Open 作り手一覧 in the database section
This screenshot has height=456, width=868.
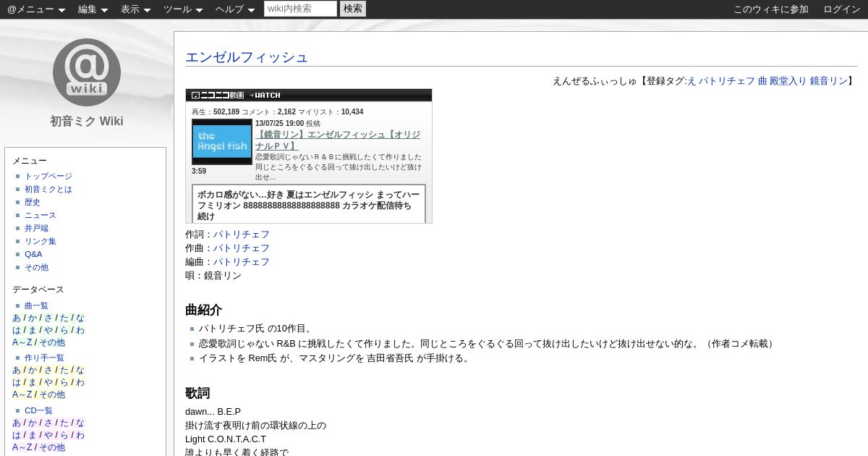(x=44, y=358)
